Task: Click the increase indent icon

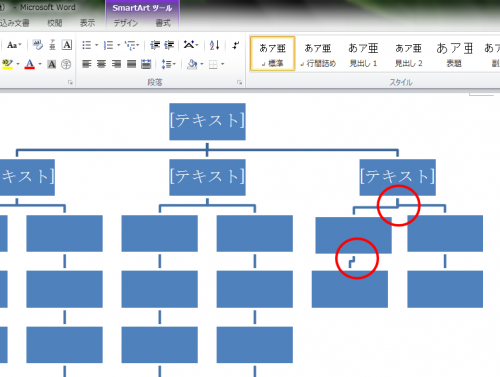Action: coord(169,45)
